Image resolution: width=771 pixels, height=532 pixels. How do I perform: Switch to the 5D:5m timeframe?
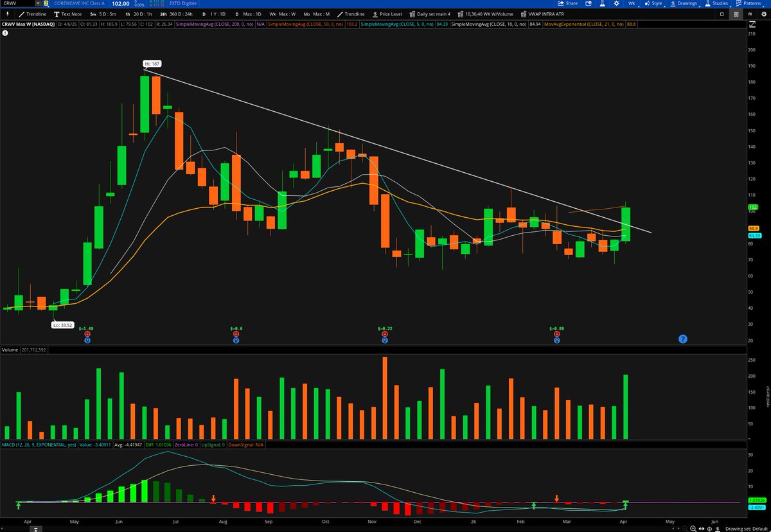click(x=103, y=14)
